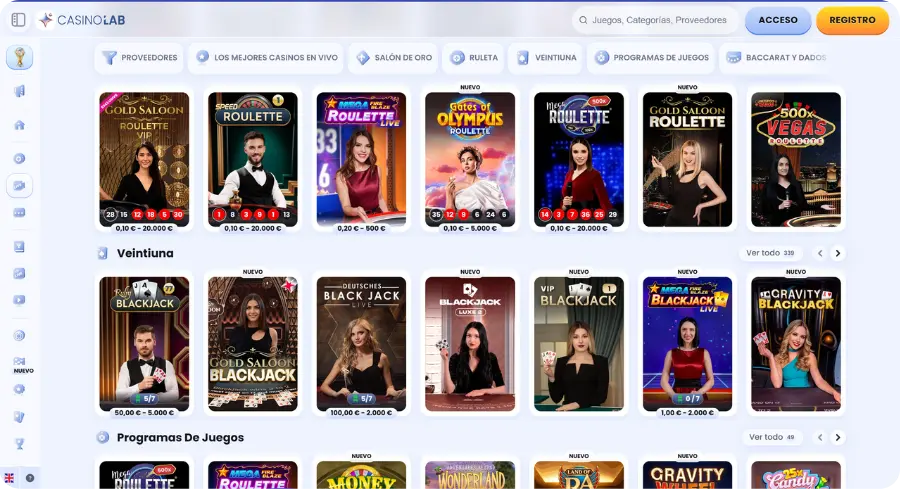Click the Veintiuna section card icon
Viewport: 900px width, 489px height.
click(x=102, y=253)
